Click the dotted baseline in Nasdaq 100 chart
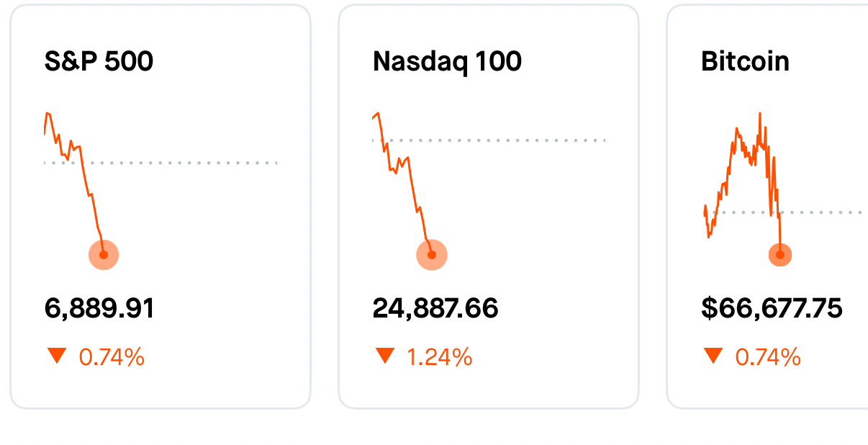 [518, 140]
